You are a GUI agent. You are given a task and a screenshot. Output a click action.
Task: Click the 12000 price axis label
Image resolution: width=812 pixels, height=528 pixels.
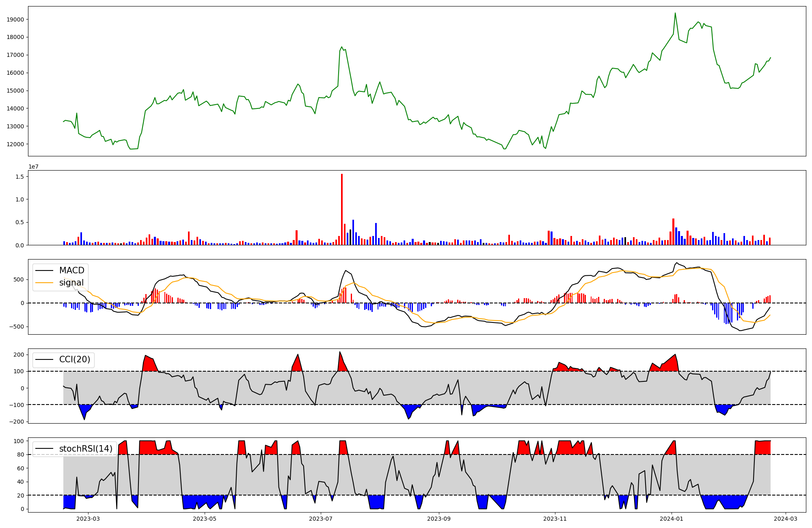point(15,144)
